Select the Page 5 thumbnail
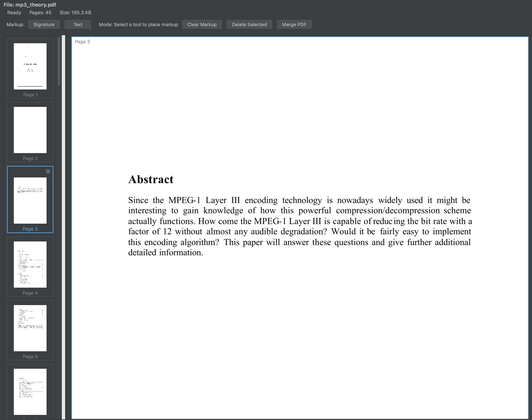532x420 pixels. (x=30, y=328)
